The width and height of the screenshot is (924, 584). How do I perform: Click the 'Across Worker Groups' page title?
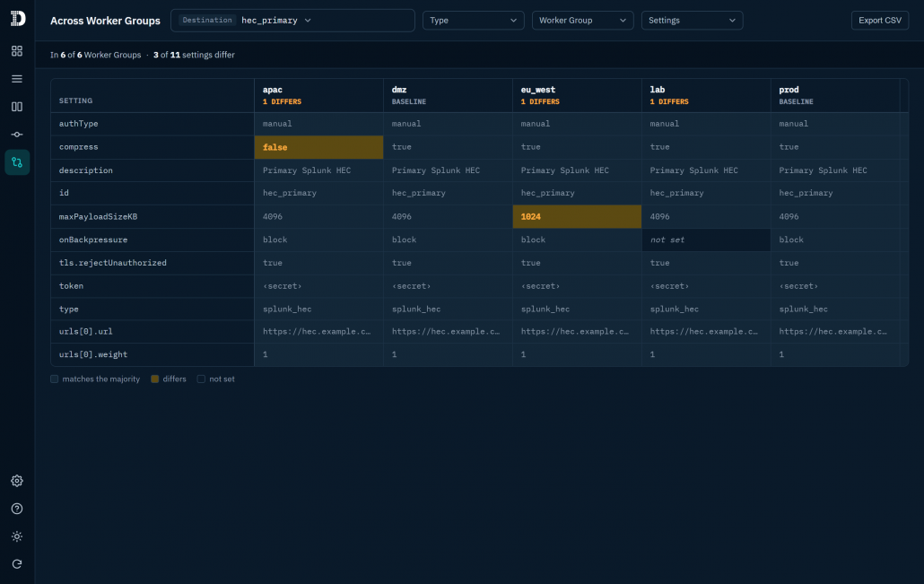tap(105, 21)
